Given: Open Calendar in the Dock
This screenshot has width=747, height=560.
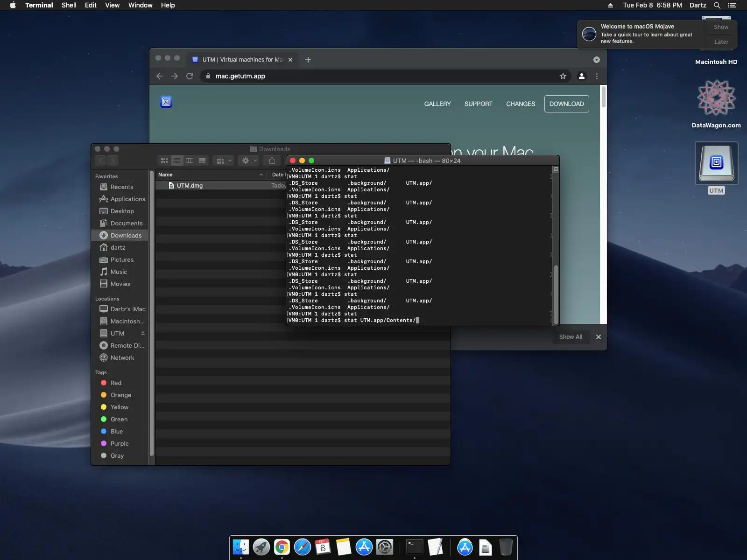Looking at the screenshot, I should (x=323, y=547).
